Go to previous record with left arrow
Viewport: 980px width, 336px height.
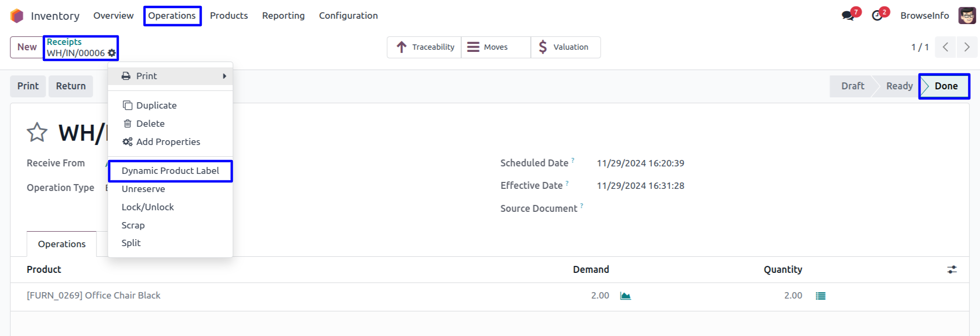[946, 47]
